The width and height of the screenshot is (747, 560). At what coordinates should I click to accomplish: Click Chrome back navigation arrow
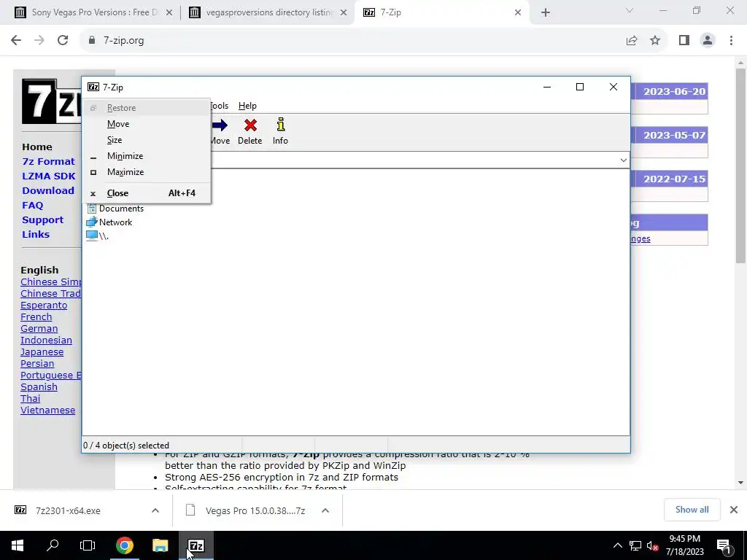(x=16, y=41)
